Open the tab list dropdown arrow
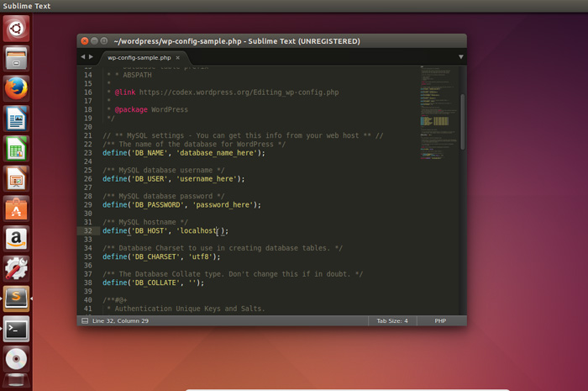This screenshot has width=588, height=391. coord(461,57)
